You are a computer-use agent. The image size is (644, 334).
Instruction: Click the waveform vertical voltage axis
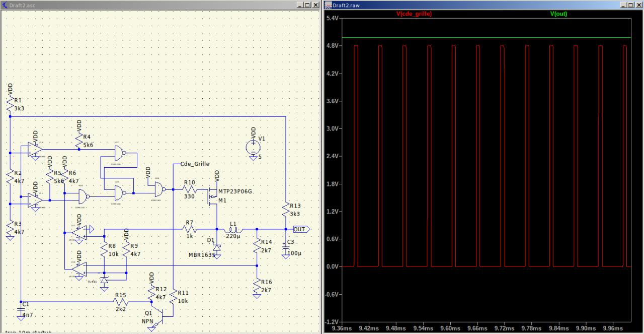pos(334,169)
